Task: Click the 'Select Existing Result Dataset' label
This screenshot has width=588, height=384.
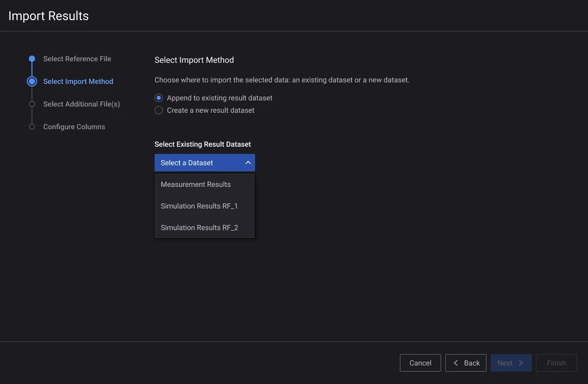Action: [x=203, y=144]
